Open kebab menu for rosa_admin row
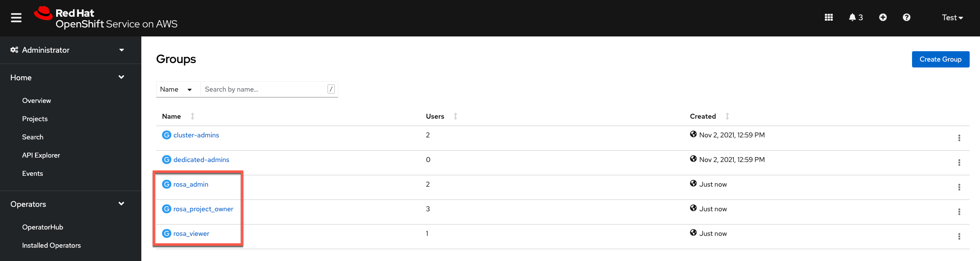This screenshot has width=980, height=261. coord(959,187)
